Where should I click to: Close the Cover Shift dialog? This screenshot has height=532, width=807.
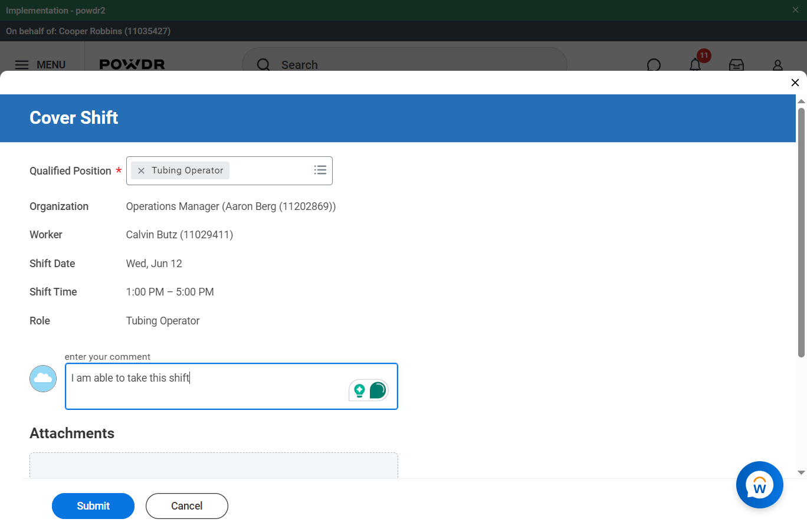(795, 83)
